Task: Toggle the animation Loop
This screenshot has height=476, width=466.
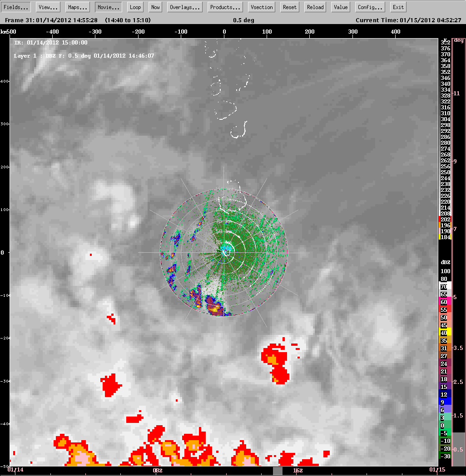Action: tap(135, 6)
